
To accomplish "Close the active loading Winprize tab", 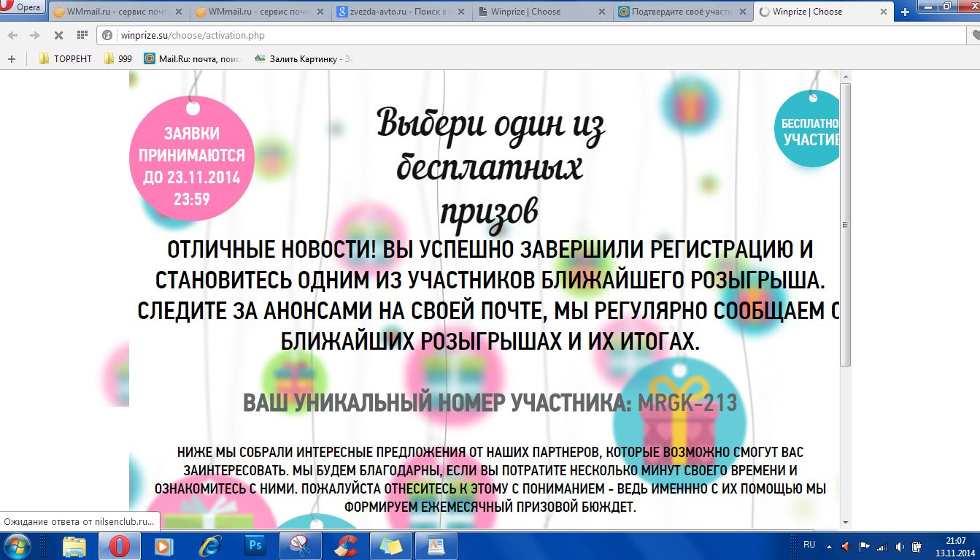I will pyautogui.click(x=883, y=12).
